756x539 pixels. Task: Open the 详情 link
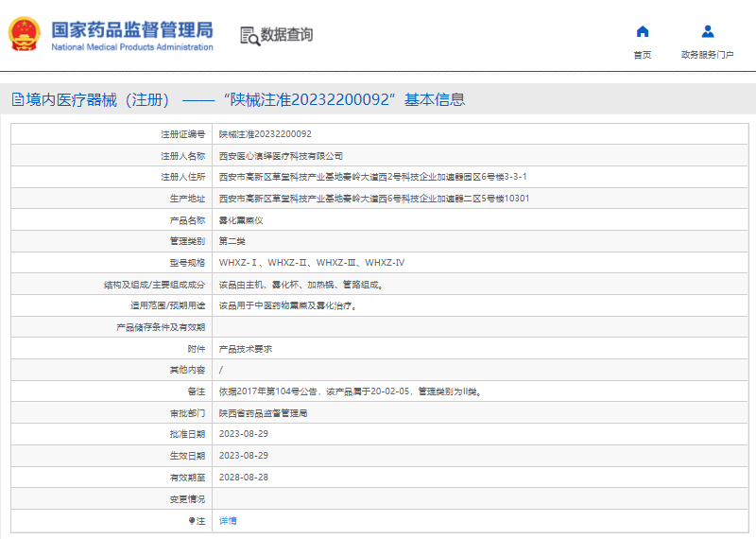[x=228, y=521]
